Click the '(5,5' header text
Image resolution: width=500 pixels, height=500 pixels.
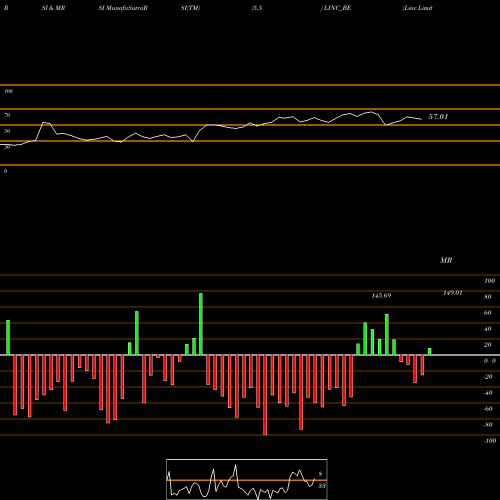coord(257,8)
